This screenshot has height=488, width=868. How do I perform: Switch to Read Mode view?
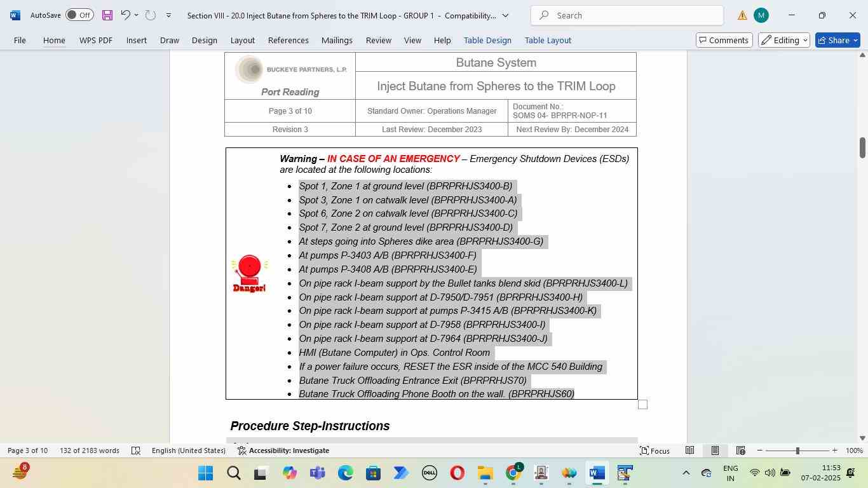(x=689, y=451)
